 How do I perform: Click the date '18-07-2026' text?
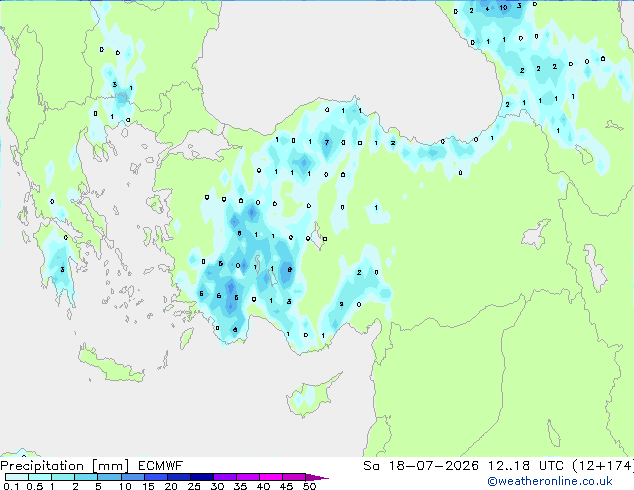(x=433, y=466)
